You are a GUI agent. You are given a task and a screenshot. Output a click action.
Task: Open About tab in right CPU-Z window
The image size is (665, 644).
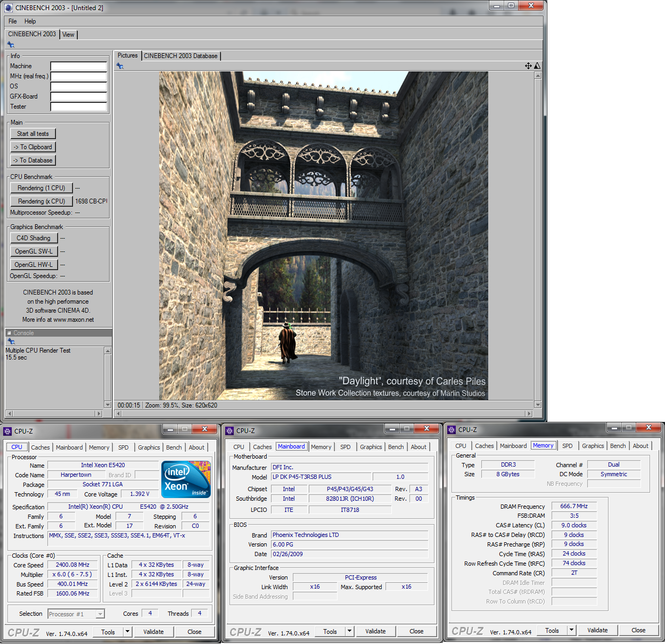coord(641,446)
